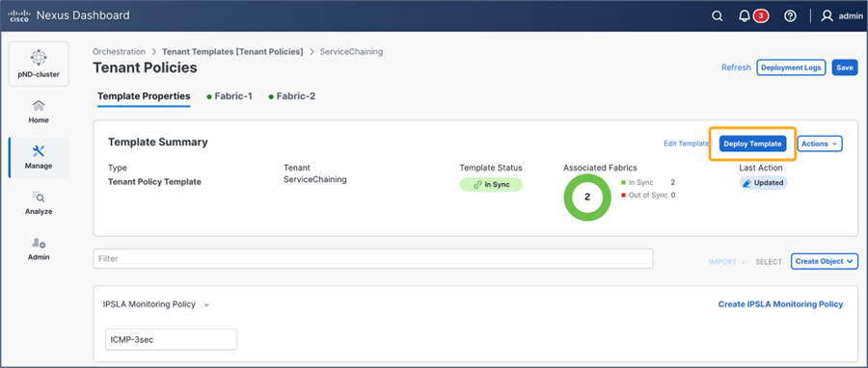The height and width of the screenshot is (368, 868).
Task: Click the Nexus Dashboard title
Action: tap(83, 15)
